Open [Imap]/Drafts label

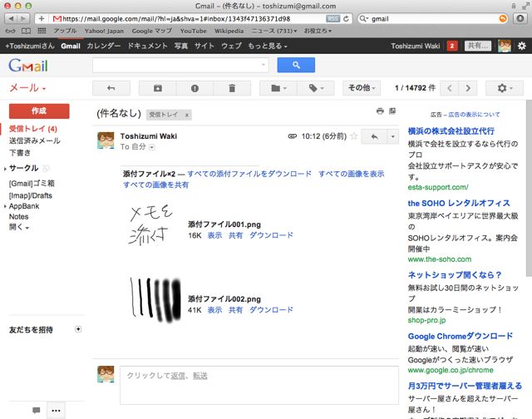click(31, 195)
